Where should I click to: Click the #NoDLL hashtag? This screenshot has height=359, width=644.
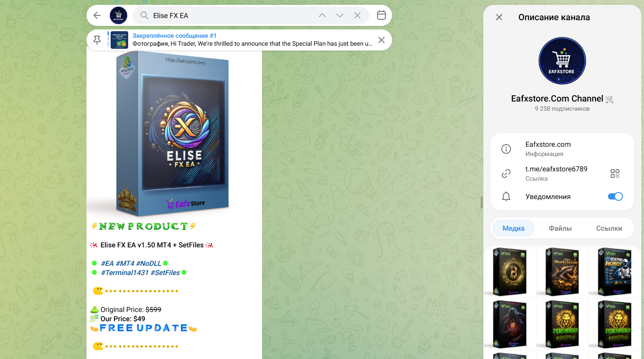point(149,263)
